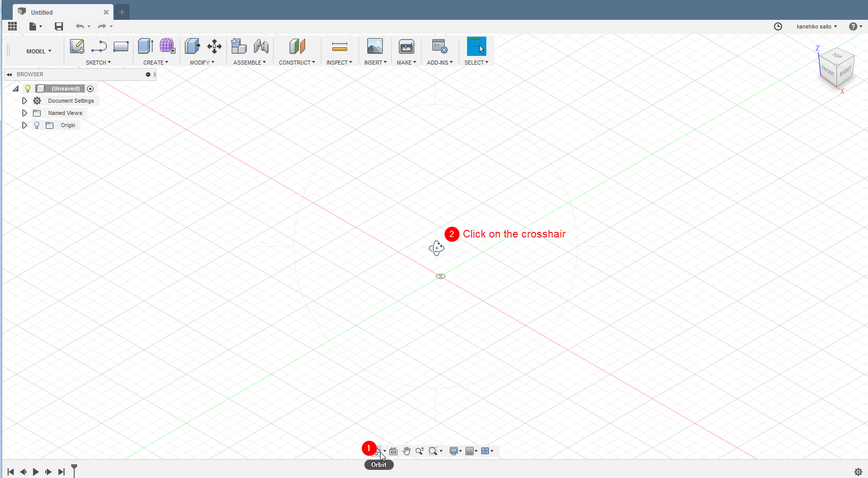Select the Zoom tool
Image resolution: width=868 pixels, height=478 pixels.
419,451
